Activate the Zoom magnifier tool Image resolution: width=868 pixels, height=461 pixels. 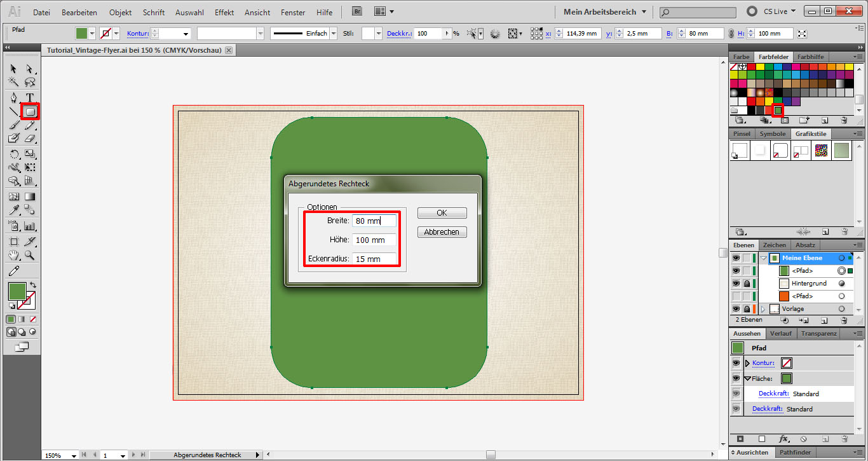[30, 256]
